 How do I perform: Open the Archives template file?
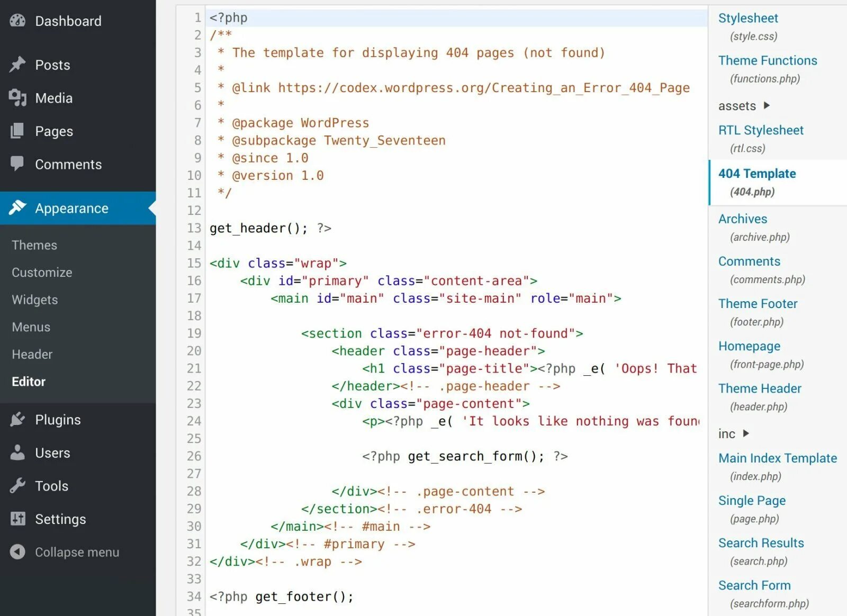pos(743,219)
